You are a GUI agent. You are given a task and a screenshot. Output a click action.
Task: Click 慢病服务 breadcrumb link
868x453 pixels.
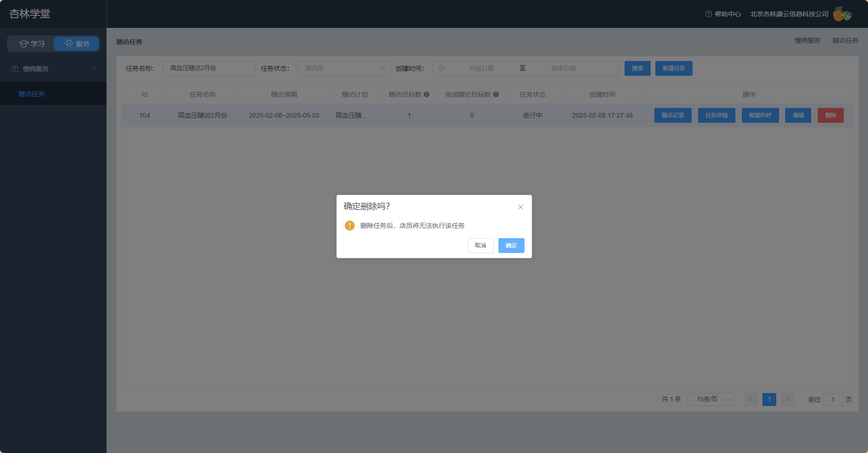[x=807, y=40]
